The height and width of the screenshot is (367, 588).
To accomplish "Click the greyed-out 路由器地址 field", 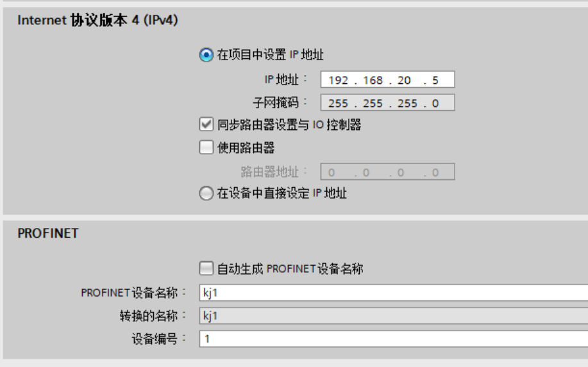I will click(387, 172).
